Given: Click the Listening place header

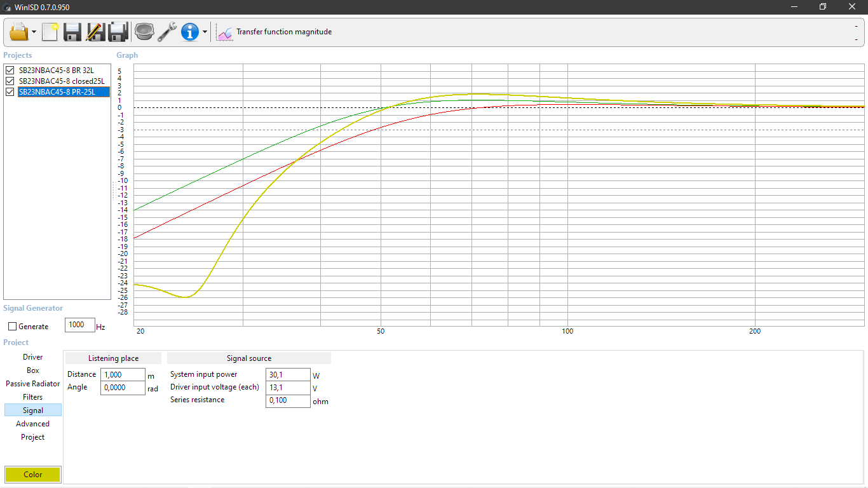Looking at the screenshot, I should (113, 358).
